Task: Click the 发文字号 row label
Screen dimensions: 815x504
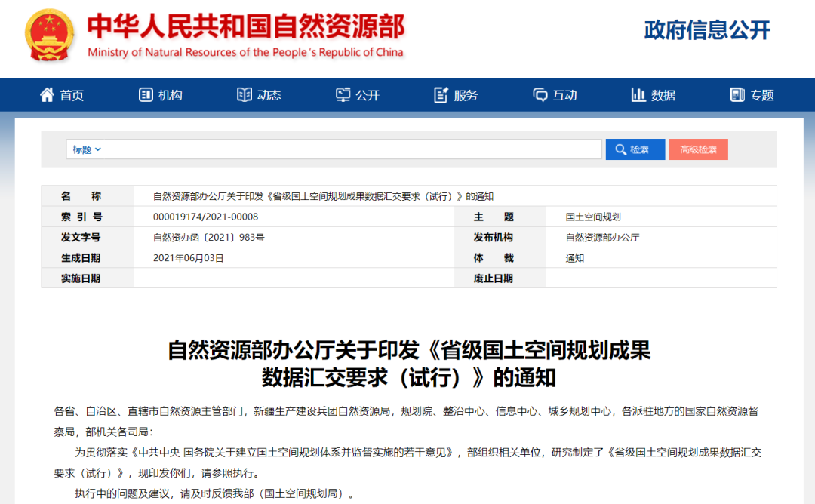Action: [x=81, y=238]
